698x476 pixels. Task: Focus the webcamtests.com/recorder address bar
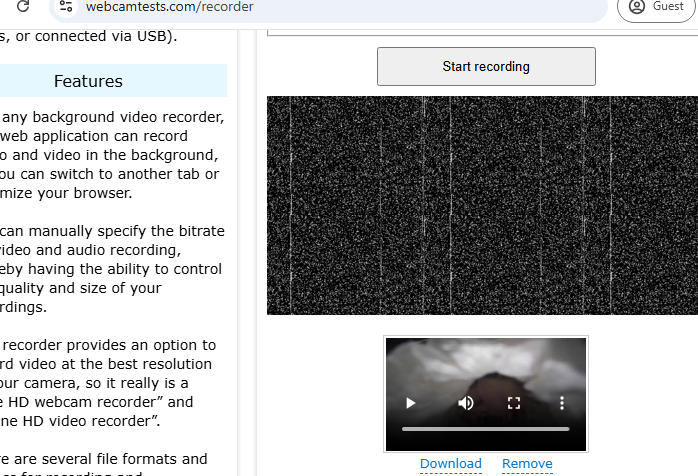coord(300,7)
